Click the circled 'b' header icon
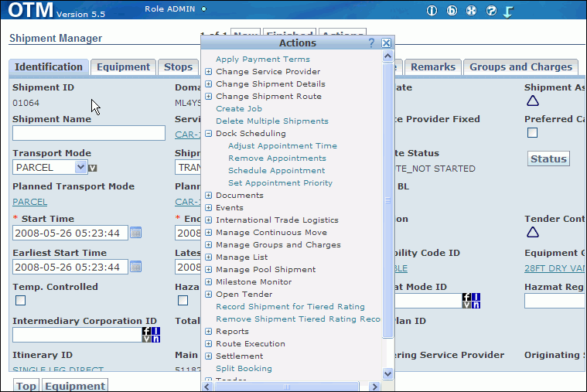This screenshot has width=587, height=392. click(x=452, y=11)
